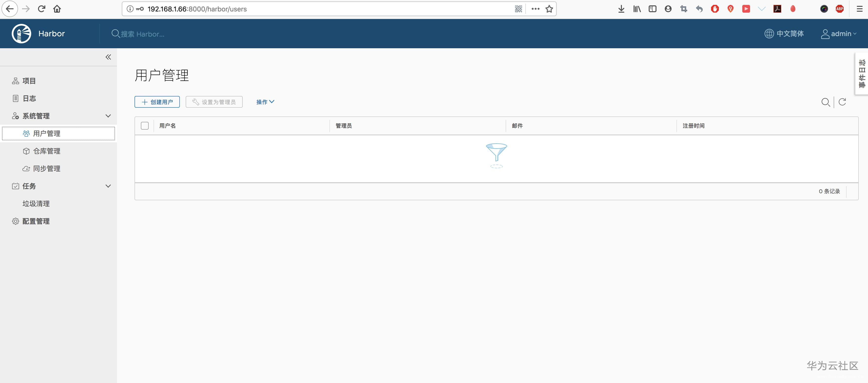Image resolution: width=868 pixels, height=383 pixels.
Task: Toggle select-all checkbox in table header
Action: point(145,126)
